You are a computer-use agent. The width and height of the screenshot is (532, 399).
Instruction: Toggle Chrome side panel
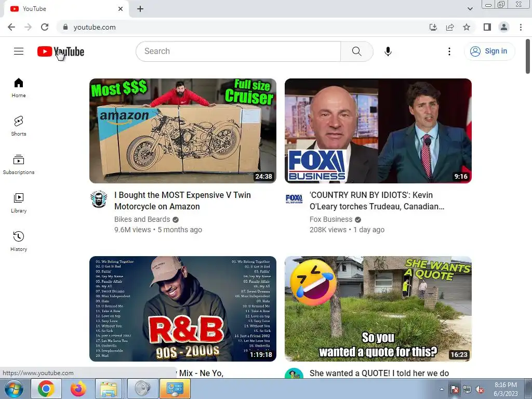(487, 27)
